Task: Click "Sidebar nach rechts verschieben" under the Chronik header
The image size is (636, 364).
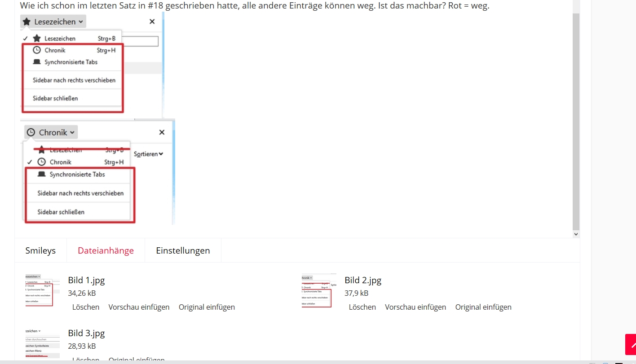Action: click(x=80, y=193)
